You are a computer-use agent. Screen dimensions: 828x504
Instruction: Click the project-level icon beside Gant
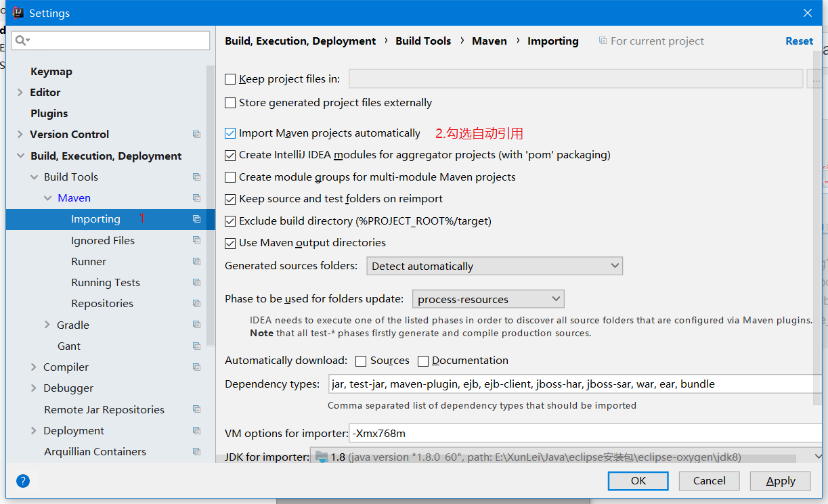(x=196, y=346)
